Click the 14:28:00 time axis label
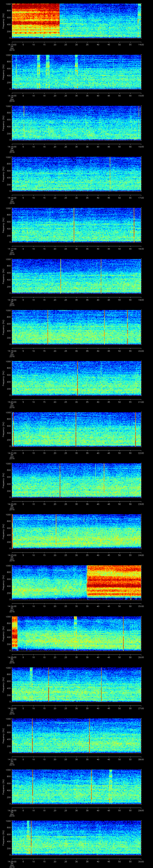The image size is (153, 868). pyautogui.click(x=12, y=810)
